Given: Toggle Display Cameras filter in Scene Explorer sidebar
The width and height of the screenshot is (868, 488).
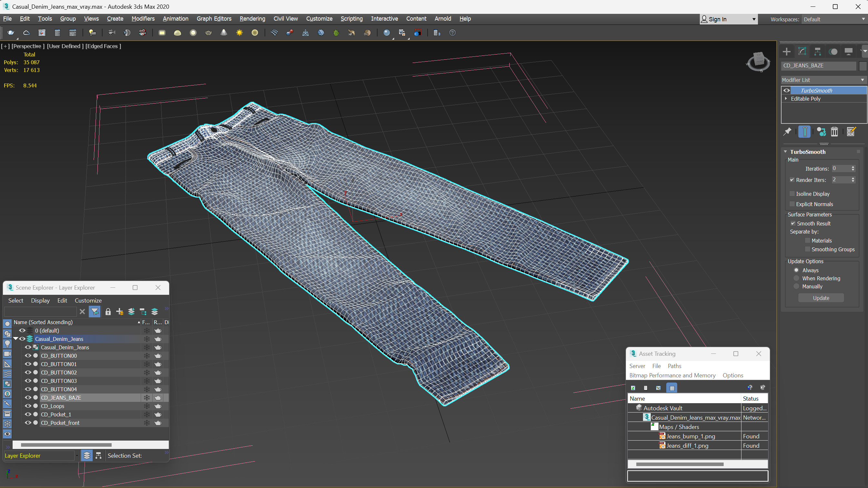Looking at the screenshot, I should click(x=7, y=354).
